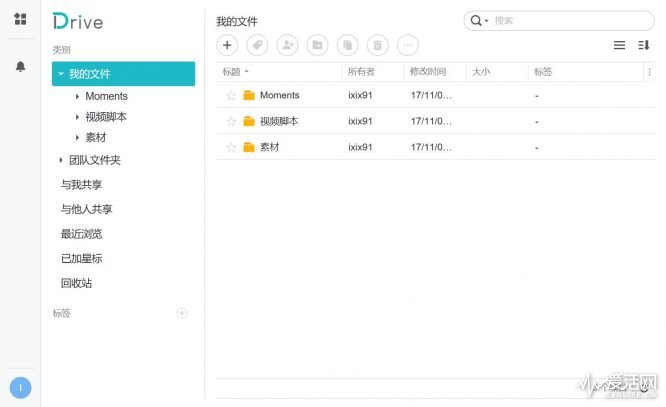The image size is (666, 407).
Task: Click the share-with-user toolbar icon
Action: pos(287,45)
